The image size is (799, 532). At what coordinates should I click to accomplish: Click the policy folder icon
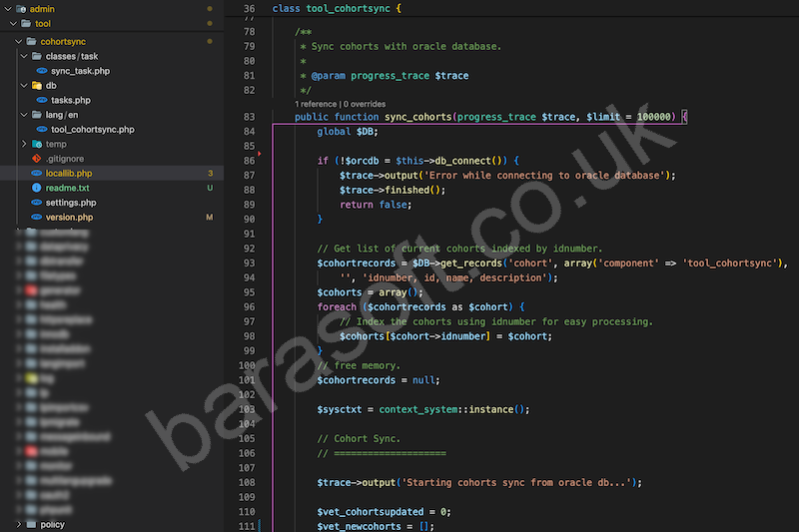[32, 524]
